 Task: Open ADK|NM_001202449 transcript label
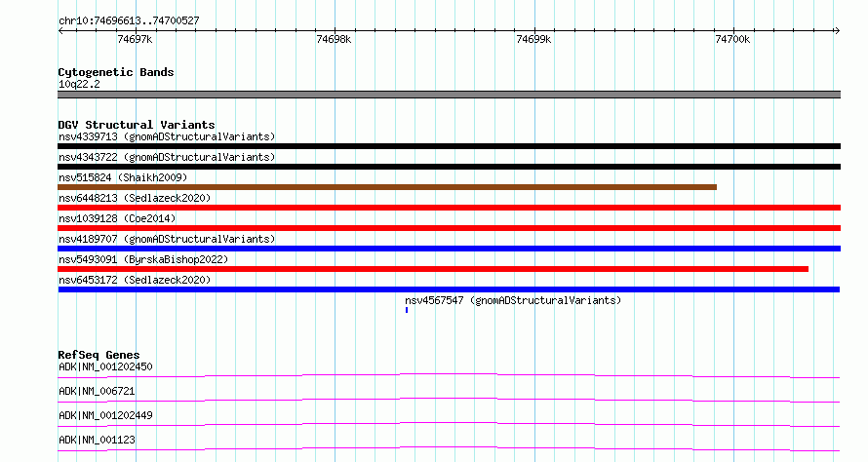(x=105, y=415)
